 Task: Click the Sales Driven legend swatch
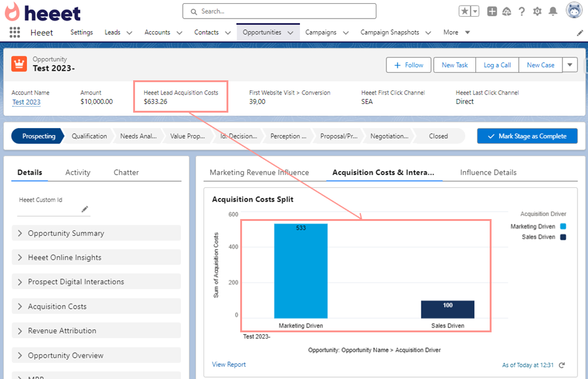(563, 236)
